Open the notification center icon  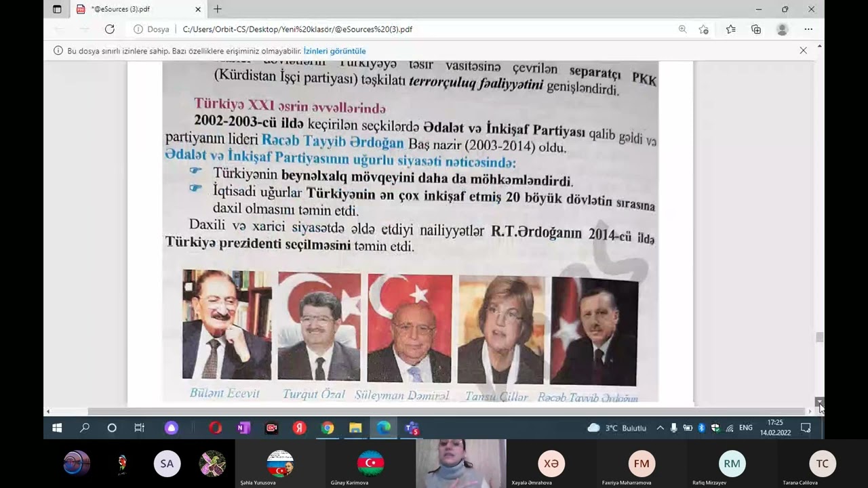point(806,428)
